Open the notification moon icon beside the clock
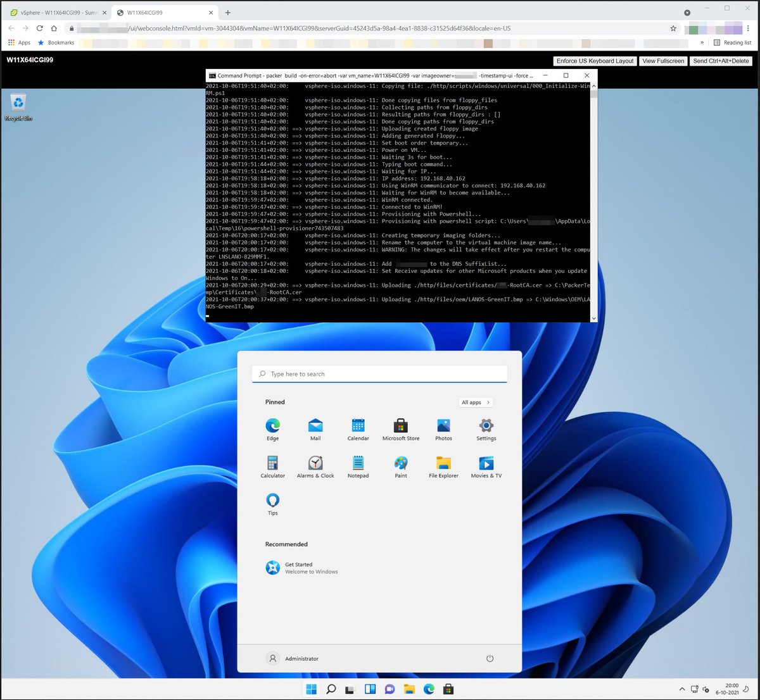 [746, 689]
